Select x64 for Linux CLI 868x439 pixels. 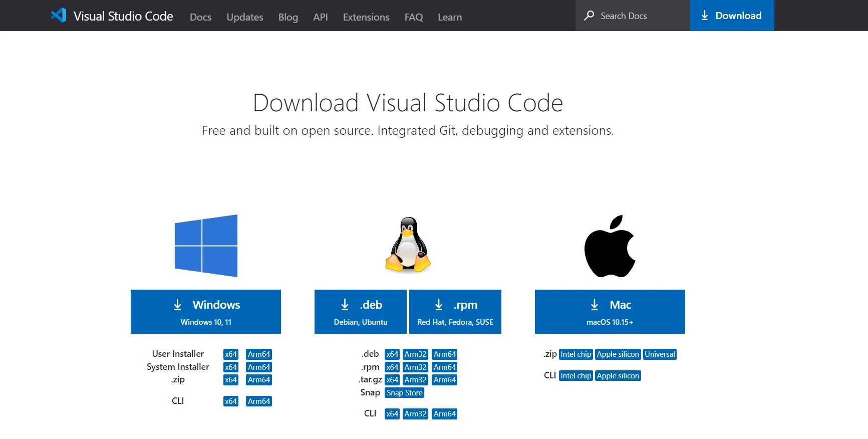tap(392, 414)
